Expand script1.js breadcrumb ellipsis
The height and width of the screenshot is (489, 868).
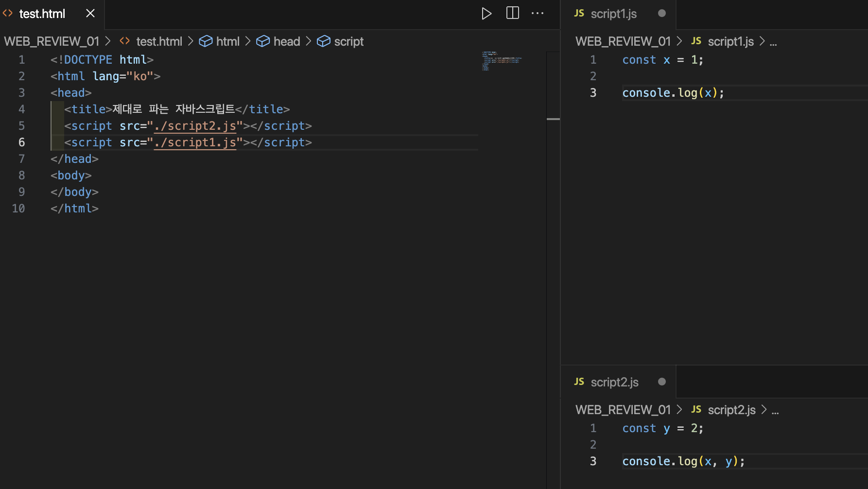(773, 42)
